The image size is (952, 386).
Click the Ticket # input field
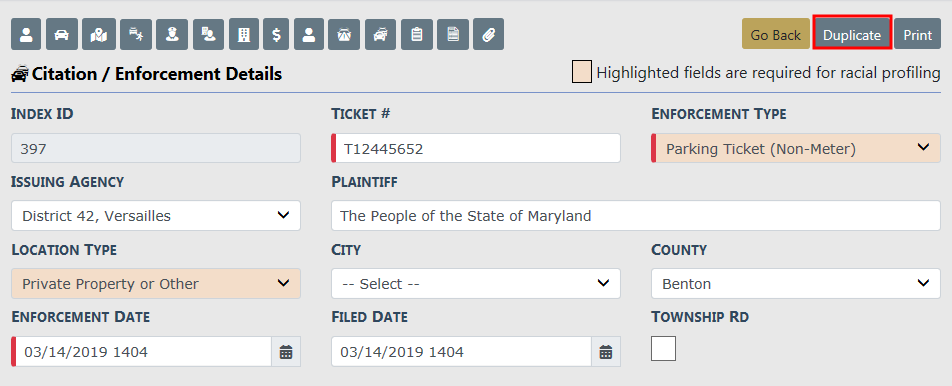coord(476,148)
